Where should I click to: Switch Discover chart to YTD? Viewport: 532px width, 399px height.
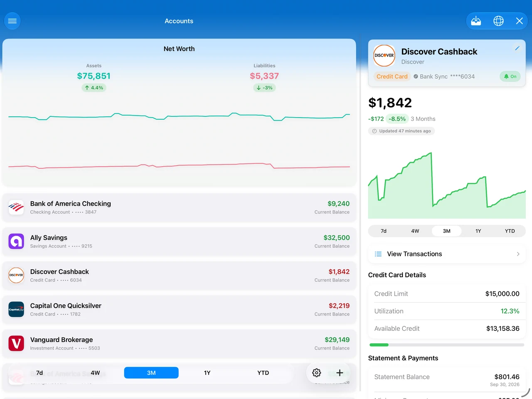click(510, 231)
